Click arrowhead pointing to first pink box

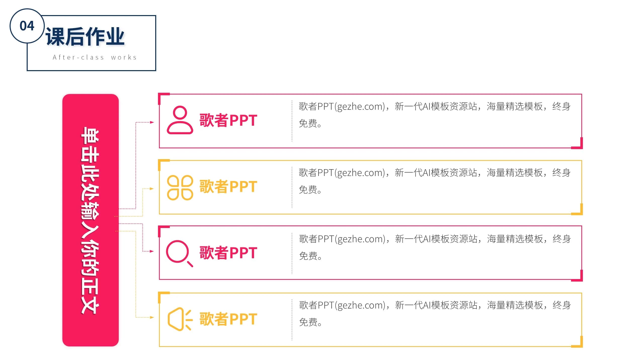click(152, 122)
